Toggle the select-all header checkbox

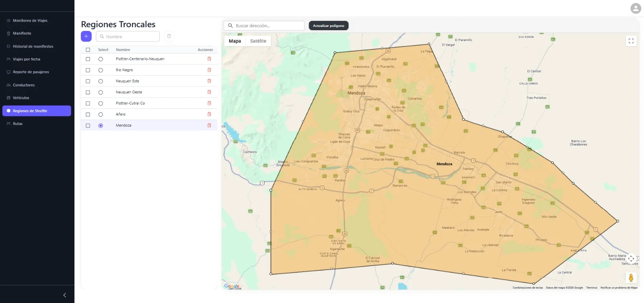[88, 50]
